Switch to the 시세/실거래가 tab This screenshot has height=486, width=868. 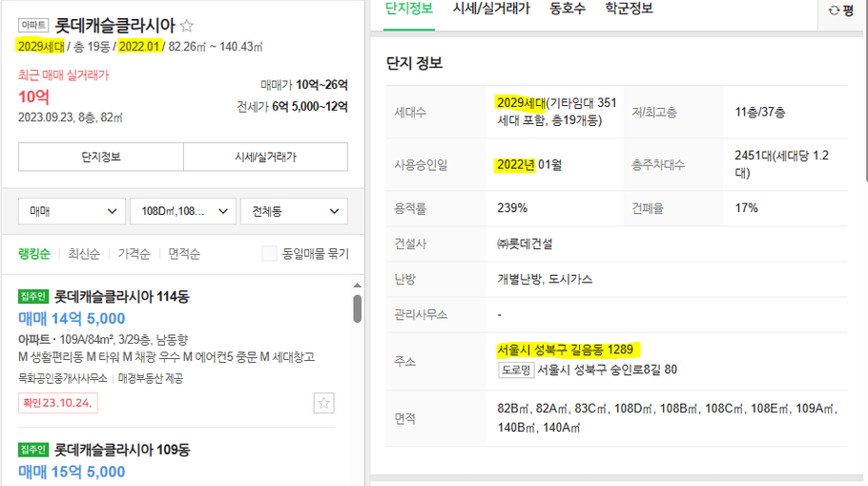(491, 9)
